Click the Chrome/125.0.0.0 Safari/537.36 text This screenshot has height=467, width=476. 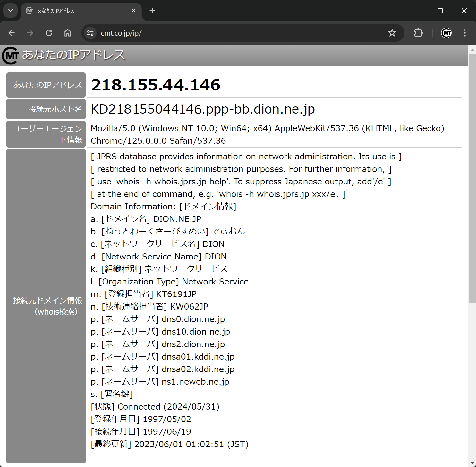(158, 141)
